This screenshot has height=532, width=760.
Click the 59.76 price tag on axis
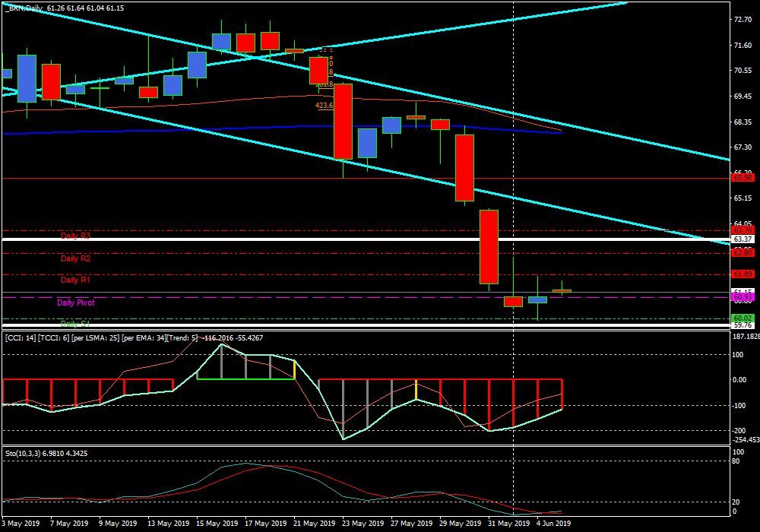[x=742, y=326]
